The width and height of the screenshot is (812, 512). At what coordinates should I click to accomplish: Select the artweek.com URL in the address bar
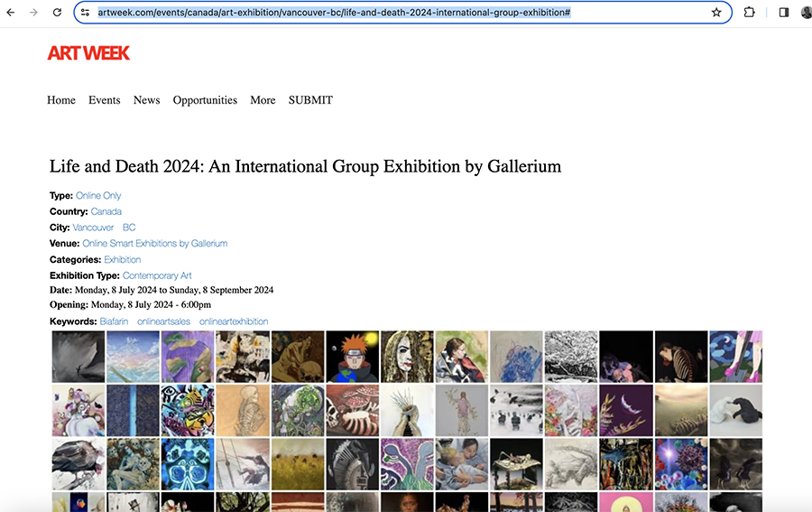(x=334, y=12)
